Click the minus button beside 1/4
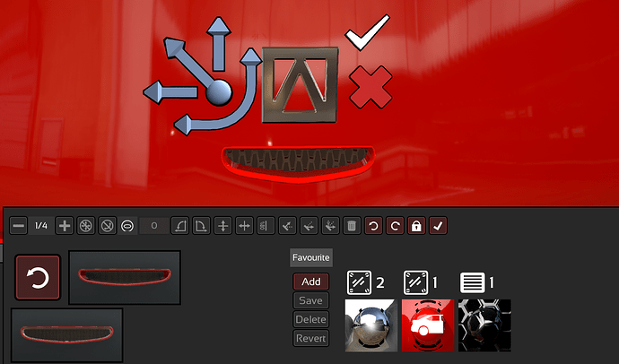This screenshot has width=619, height=364. click(x=18, y=226)
